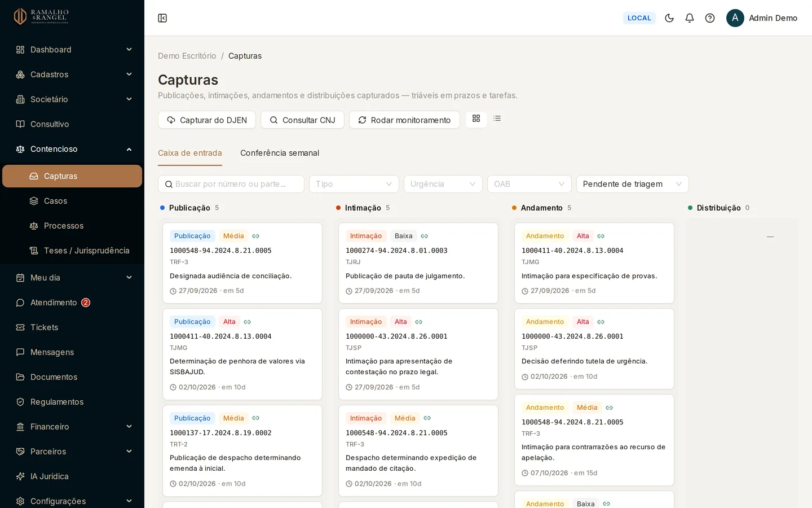Open card Determinação de penhora de valores
812x508 pixels.
242,354
